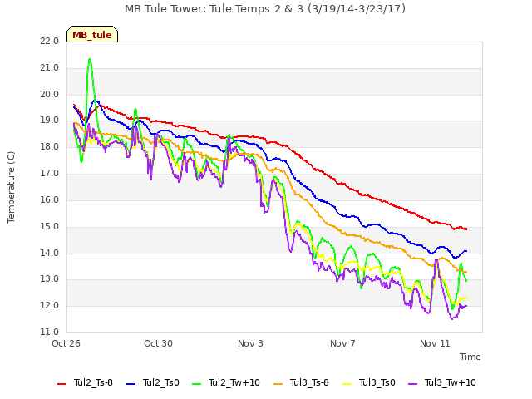This screenshot has height=399, width=532.
Task: Click the 12.0 y-axis tick label
Action: 50,306
